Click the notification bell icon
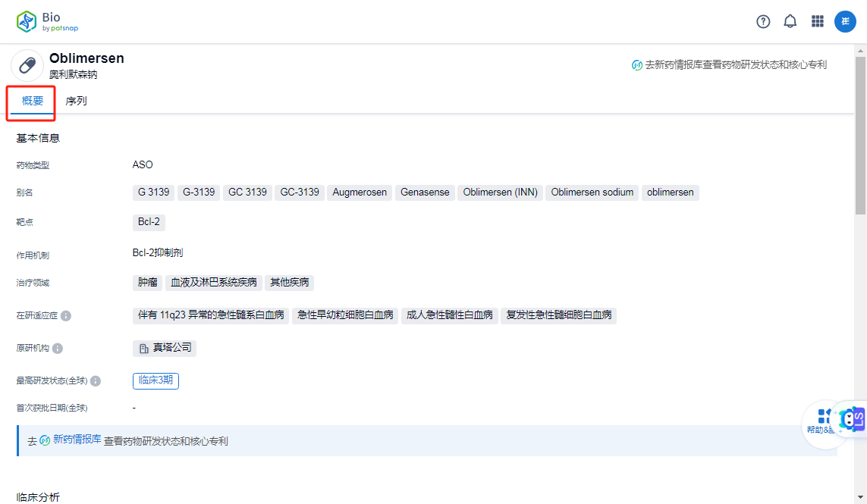Viewport: 867px width, 504px height. [790, 21]
